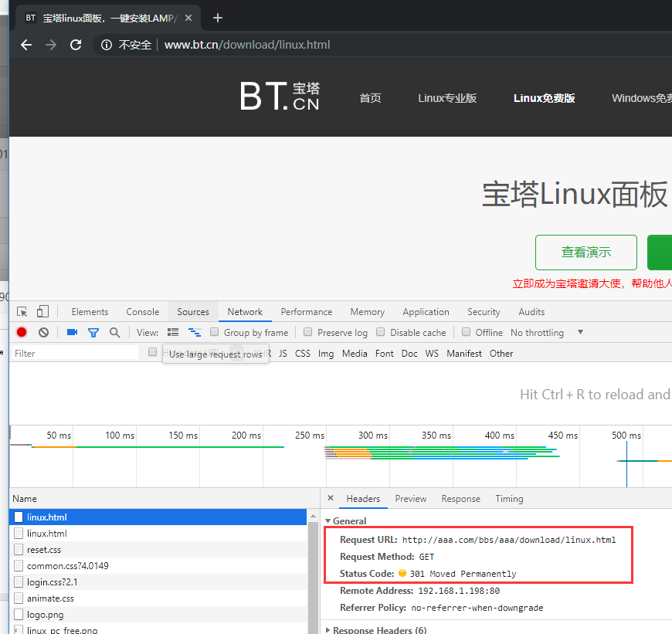The height and width of the screenshot is (634, 672).
Task: Go back using the browser back arrow
Action: 26,45
